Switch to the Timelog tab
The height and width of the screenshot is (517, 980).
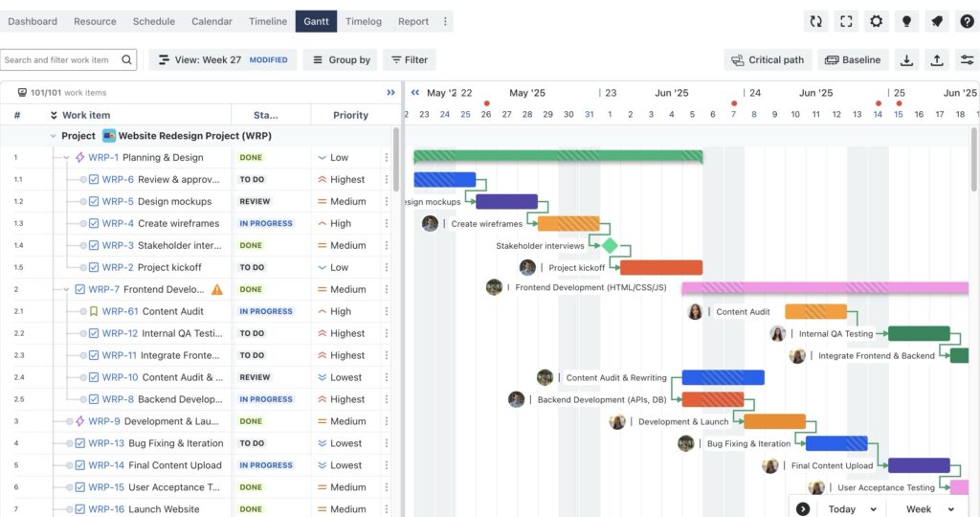363,21
